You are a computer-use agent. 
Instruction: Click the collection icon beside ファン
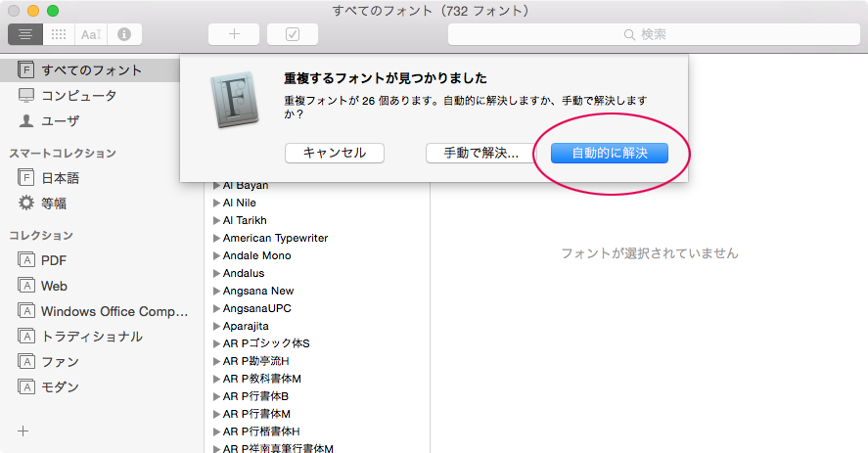coord(26,362)
